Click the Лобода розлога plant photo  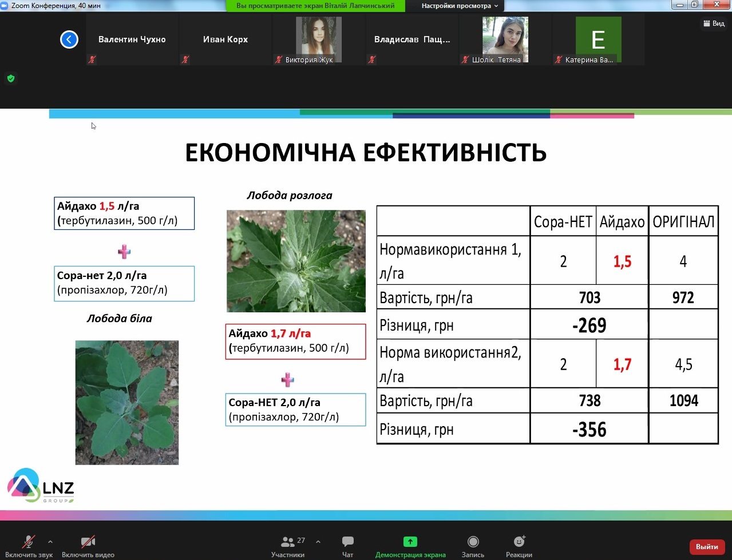click(x=296, y=261)
